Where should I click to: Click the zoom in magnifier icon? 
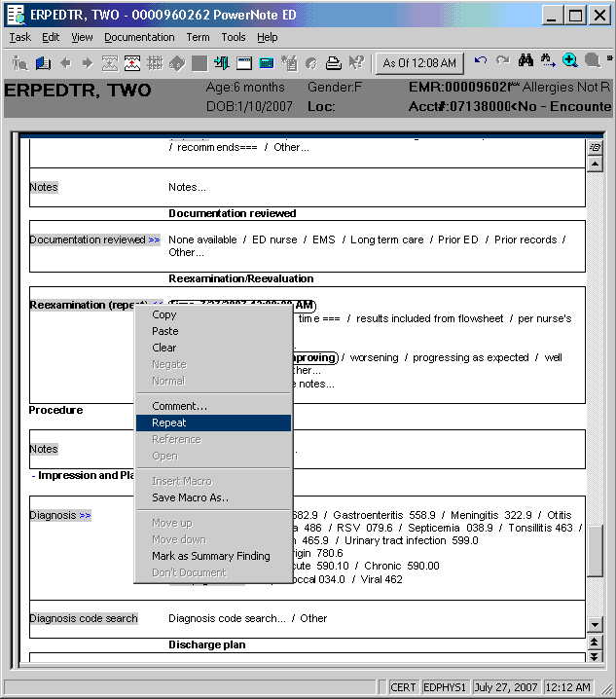[570, 61]
